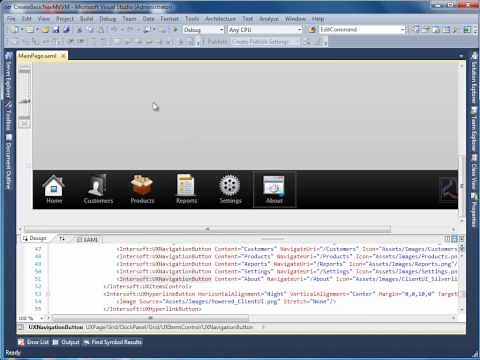Click the Powered by ClientUI logo

(x=448, y=189)
